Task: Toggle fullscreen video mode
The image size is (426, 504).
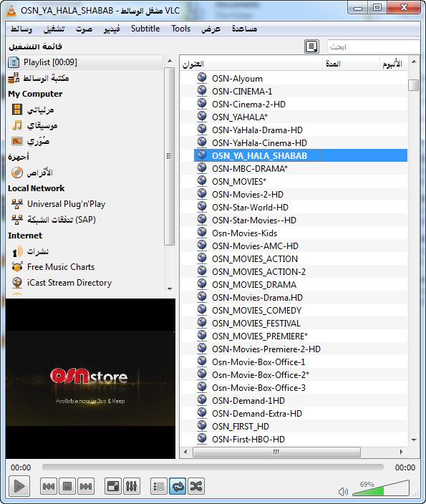Action: 113,486
